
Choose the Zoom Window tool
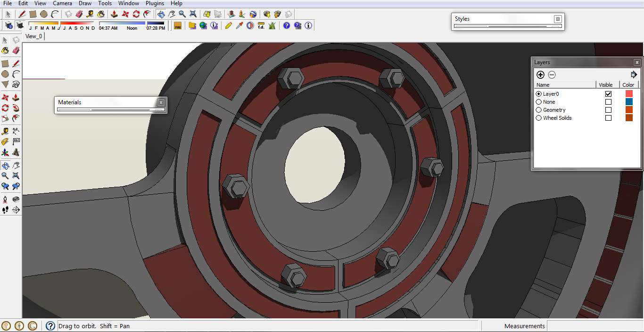[16, 175]
